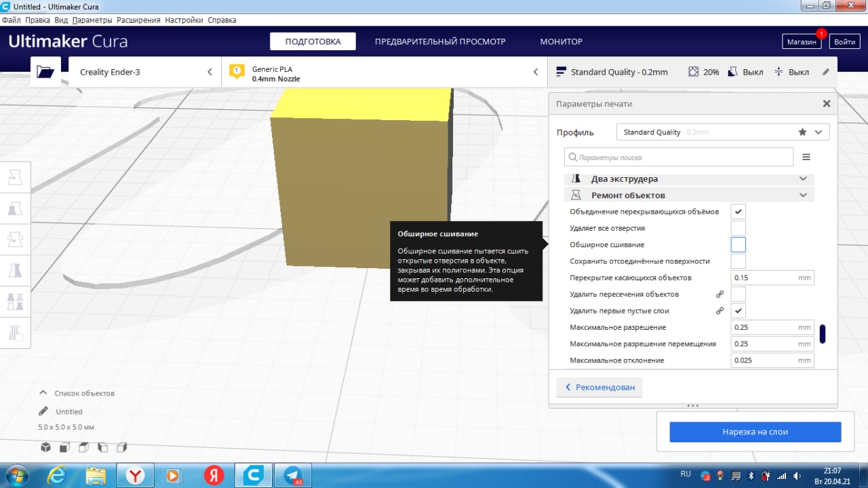Click the Рекомендован button
Viewport: 868px width, 488px height.
tap(599, 388)
